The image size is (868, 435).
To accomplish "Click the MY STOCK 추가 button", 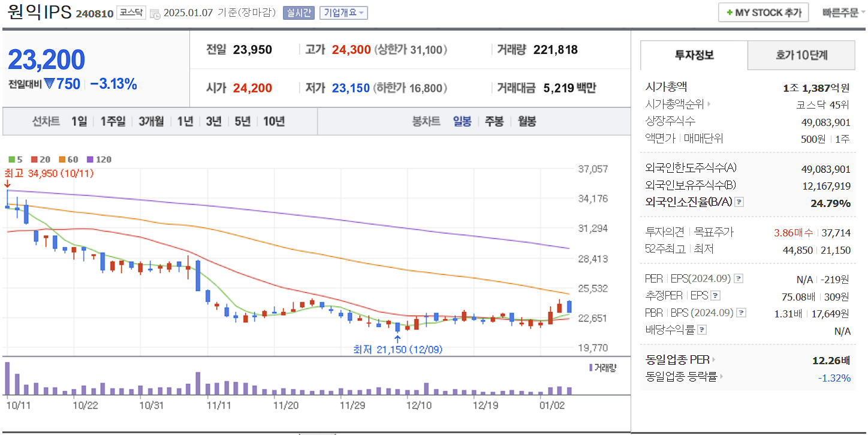I will [762, 12].
